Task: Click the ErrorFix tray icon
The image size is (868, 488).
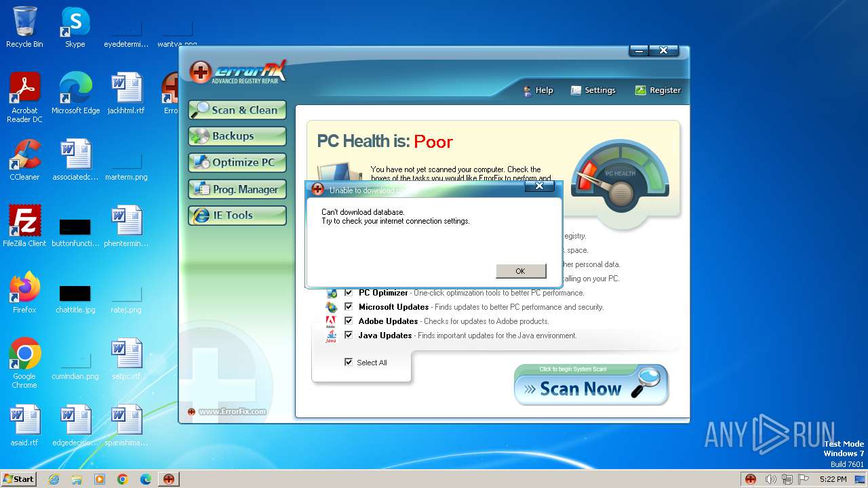Action: coord(751,479)
